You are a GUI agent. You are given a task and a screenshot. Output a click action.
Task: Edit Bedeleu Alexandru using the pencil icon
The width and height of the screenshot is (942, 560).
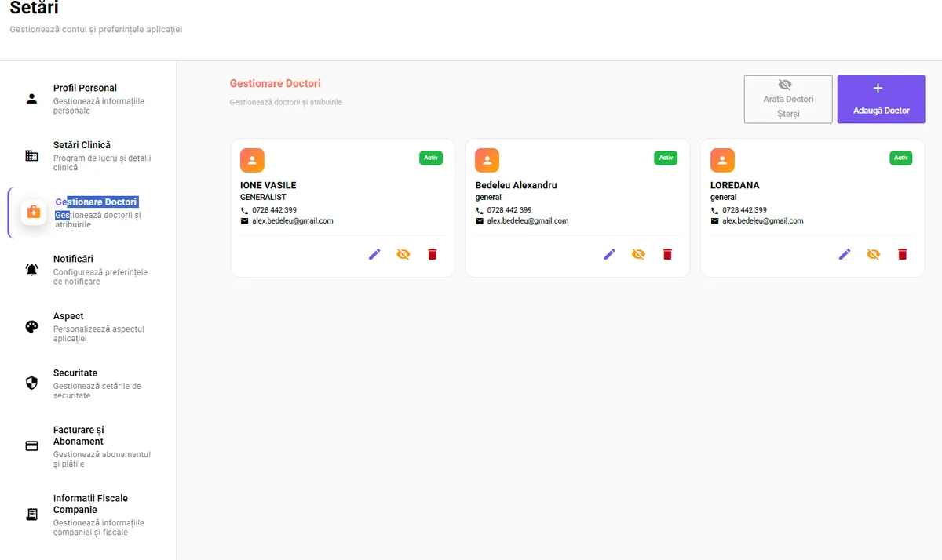tap(610, 253)
